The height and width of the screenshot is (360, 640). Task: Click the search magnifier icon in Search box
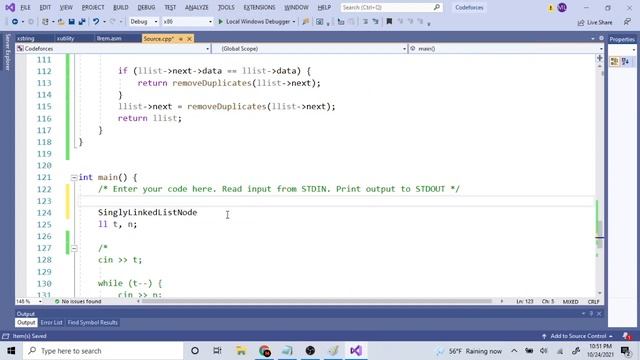pos(436,7)
